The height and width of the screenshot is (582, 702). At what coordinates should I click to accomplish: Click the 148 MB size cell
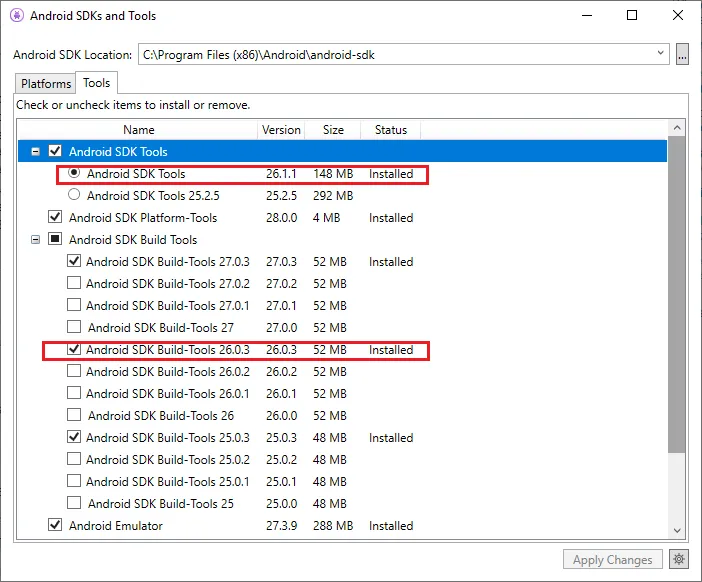333,174
